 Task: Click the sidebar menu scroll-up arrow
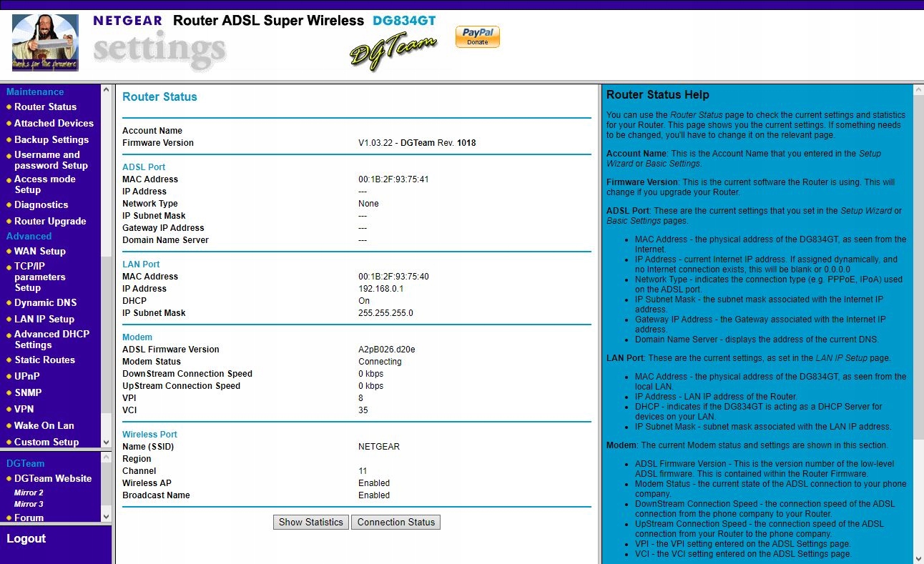click(x=106, y=90)
